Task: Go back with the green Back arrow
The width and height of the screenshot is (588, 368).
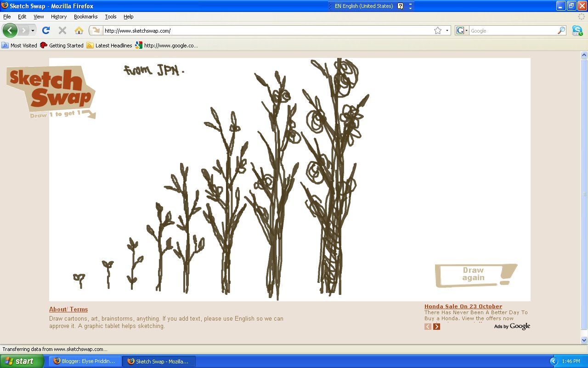Action: [x=10, y=30]
